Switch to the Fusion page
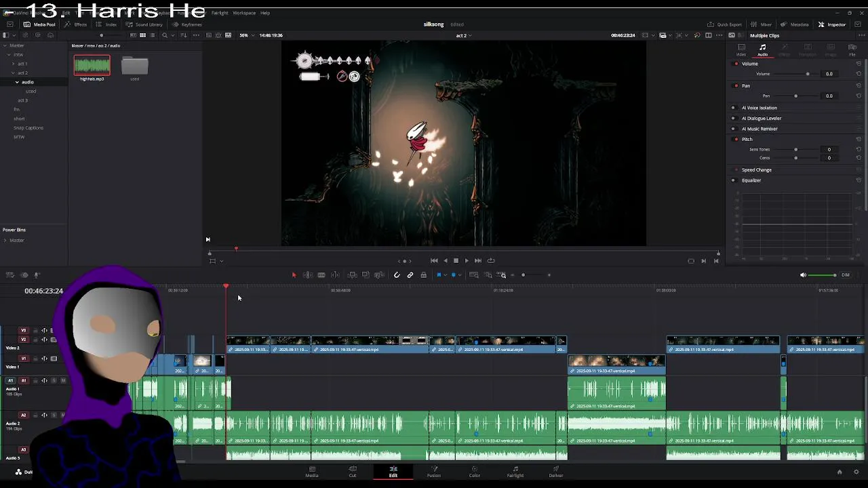 pyautogui.click(x=434, y=471)
